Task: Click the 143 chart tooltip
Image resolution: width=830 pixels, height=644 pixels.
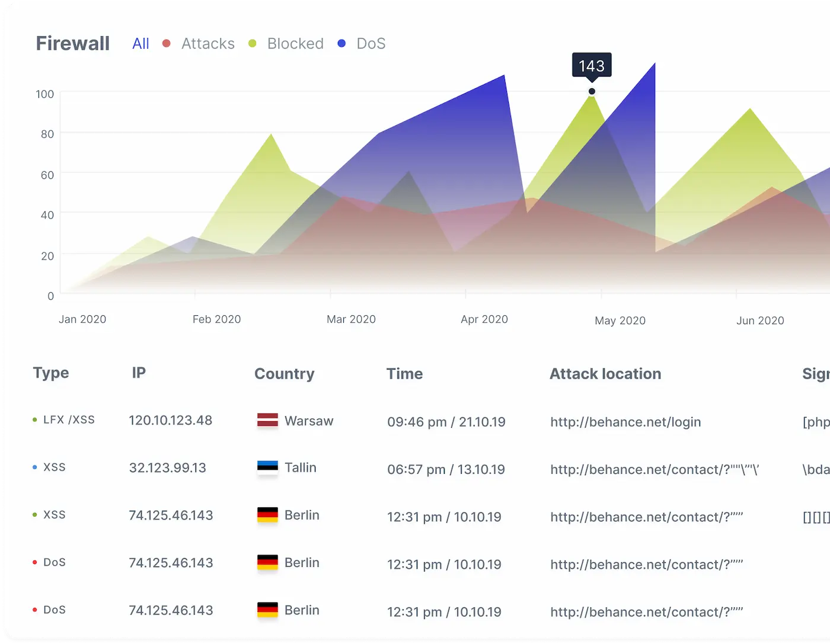Action: 592,66
